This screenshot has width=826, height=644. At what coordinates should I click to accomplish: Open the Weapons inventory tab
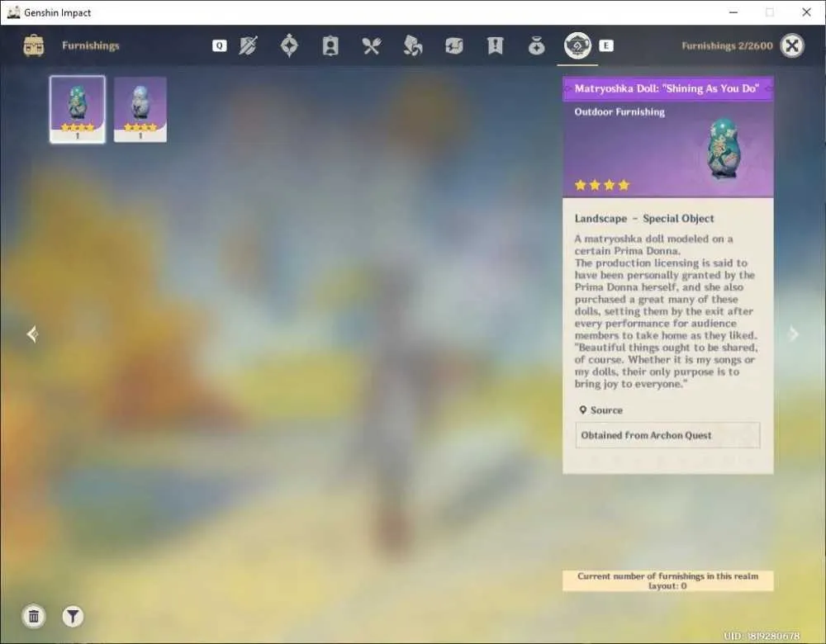click(x=248, y=45)
